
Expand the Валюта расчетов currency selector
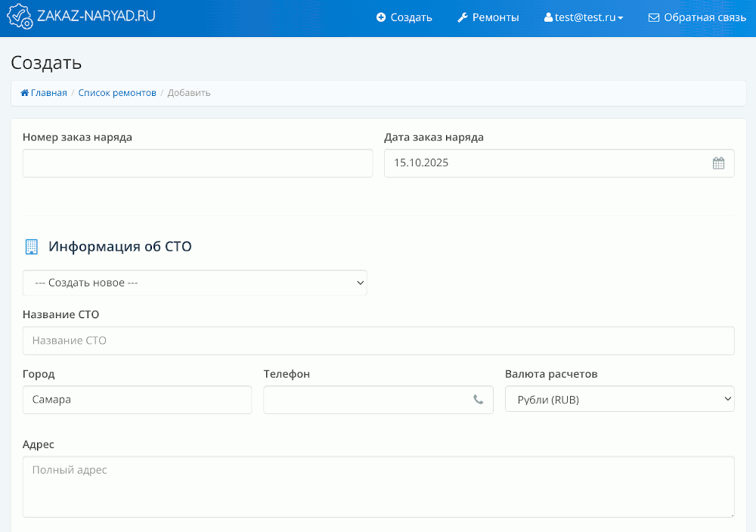(x=619, y=400)
